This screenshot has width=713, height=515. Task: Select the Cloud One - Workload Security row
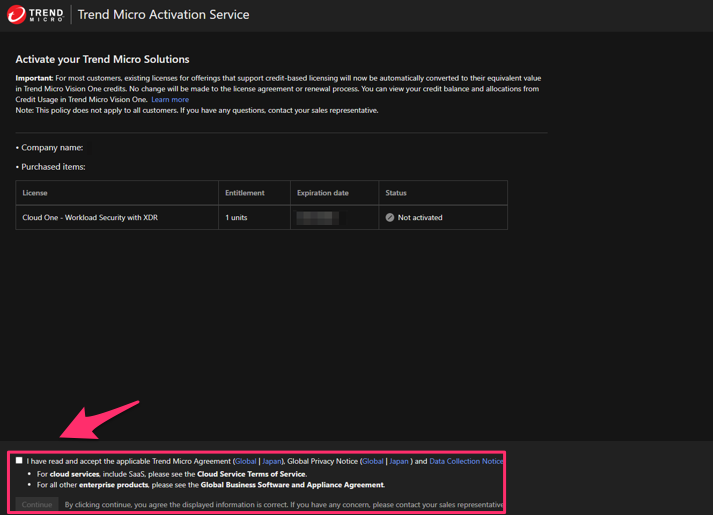pyautogui.click(x=90, y=217)
